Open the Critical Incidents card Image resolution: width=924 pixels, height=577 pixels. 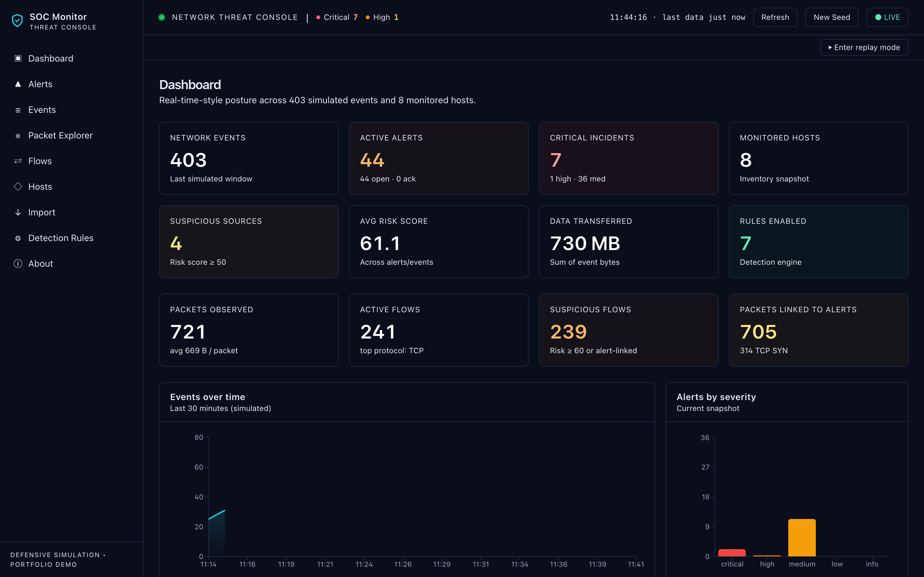pyautogui.click(x=629, y=158)
